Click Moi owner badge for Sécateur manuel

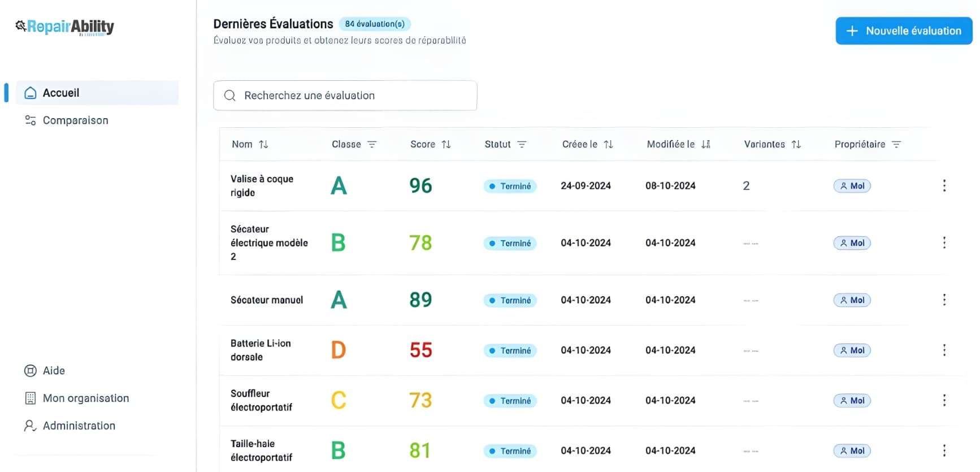(852, 300)
